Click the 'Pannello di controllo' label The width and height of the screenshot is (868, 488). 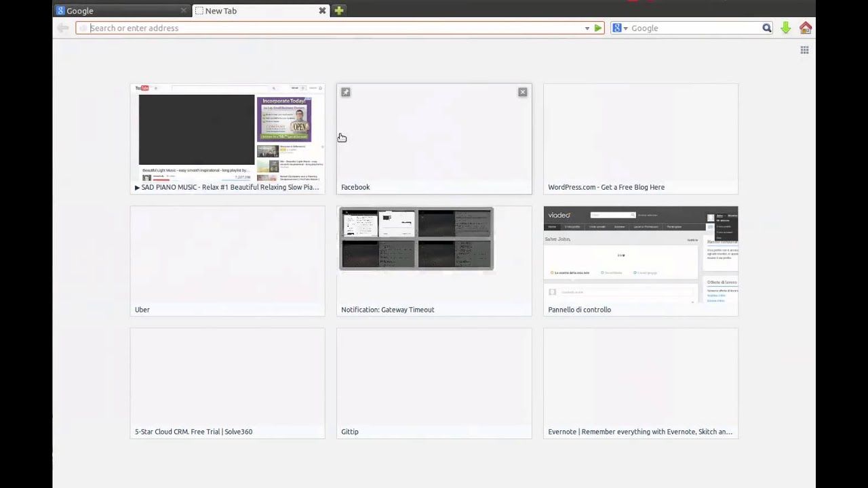pyautogui.click(x=580, y=310)
